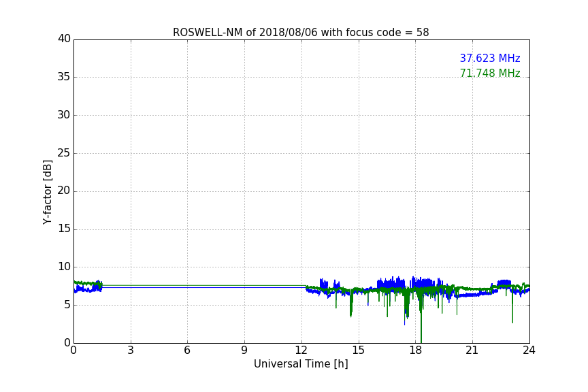Click the y-axis tick value 20
Image resolution: width=588 pixels, height=392 pixels.
64,191
